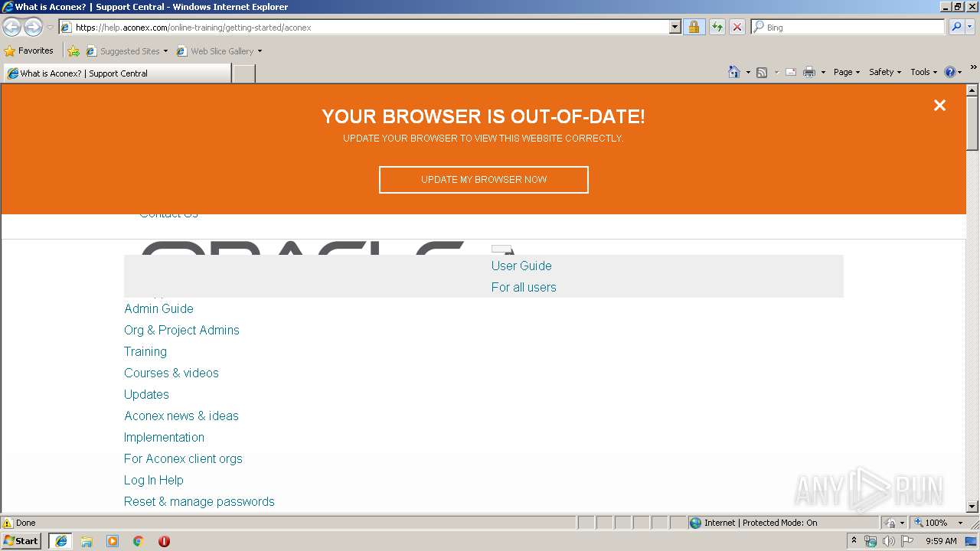
Task: Open Suggested Sites in the favorites bar
Action: click(126, 51)
